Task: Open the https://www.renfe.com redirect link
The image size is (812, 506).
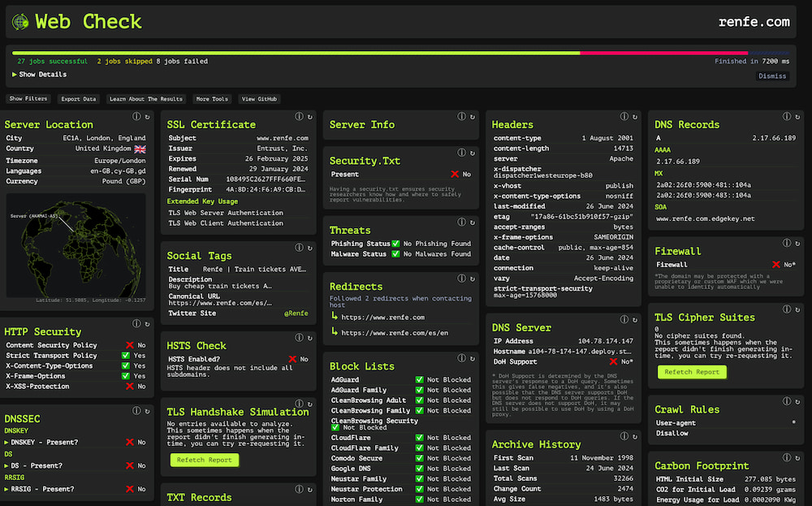Action: (x=382, y=318)
